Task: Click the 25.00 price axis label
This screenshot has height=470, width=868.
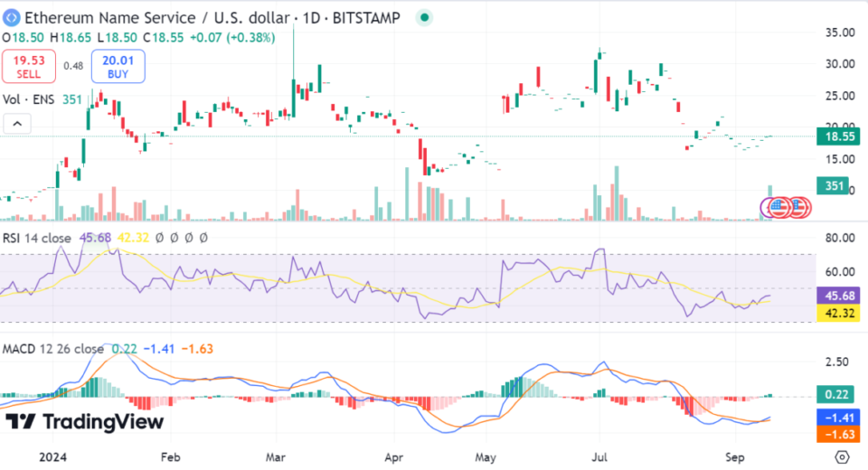Action: pos(840,96)
